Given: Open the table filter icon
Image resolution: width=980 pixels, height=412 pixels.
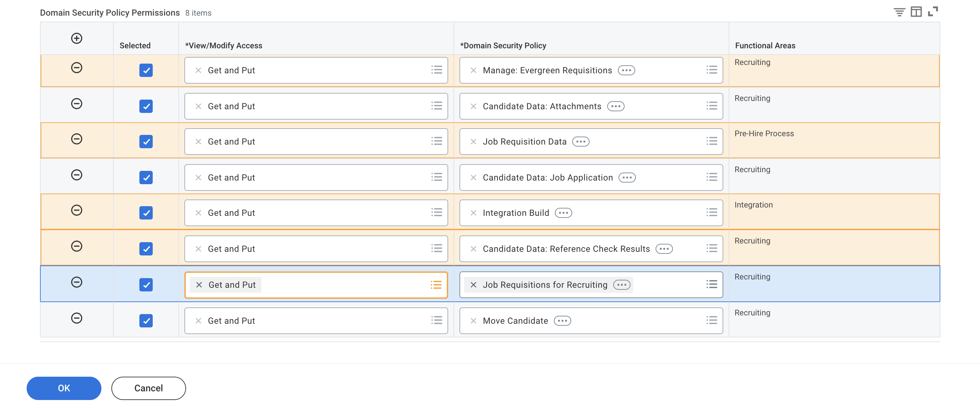Looking at the screenshot, I should tap(899, 12).
